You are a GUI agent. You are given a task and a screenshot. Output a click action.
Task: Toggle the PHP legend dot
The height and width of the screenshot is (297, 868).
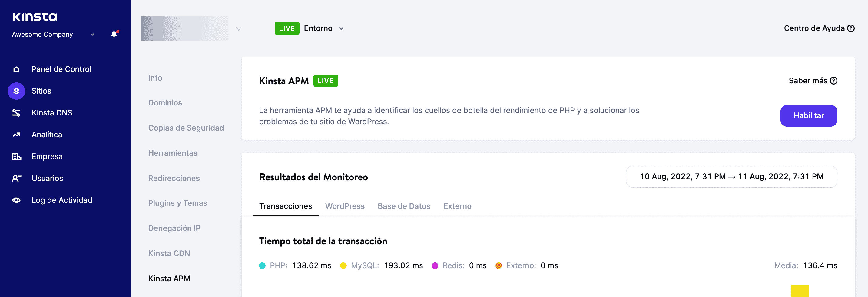pyautogui.click(x=262, y=266)
